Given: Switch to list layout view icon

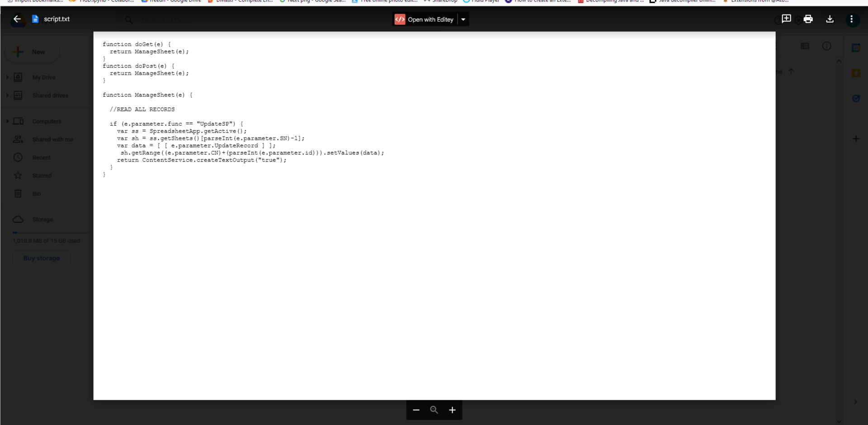Looking at the screenshot, I should point(805,46).
